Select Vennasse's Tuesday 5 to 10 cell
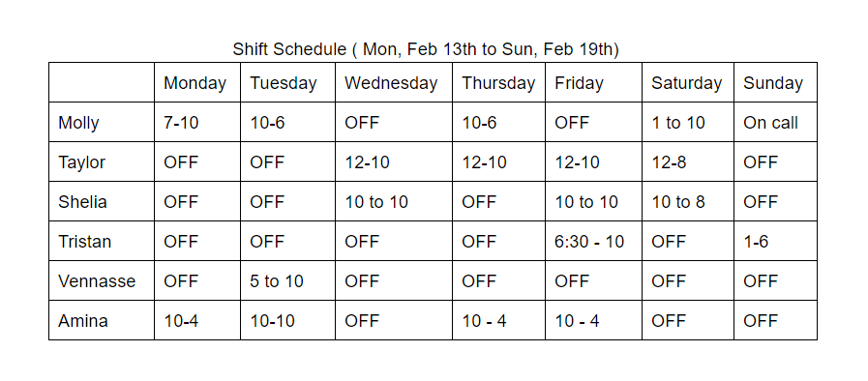This screenshot has width=868, height=381. [x=287, y=280]
